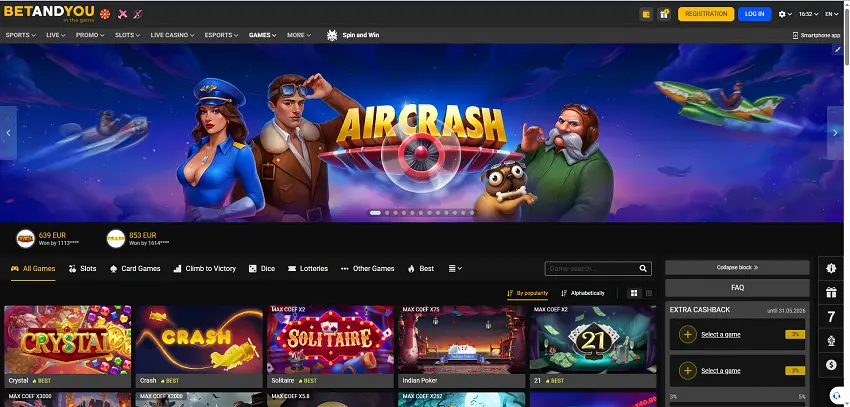Click the 639 EUR winner game icon
Viewport: 850px width, 407px height.
point(25,239)
